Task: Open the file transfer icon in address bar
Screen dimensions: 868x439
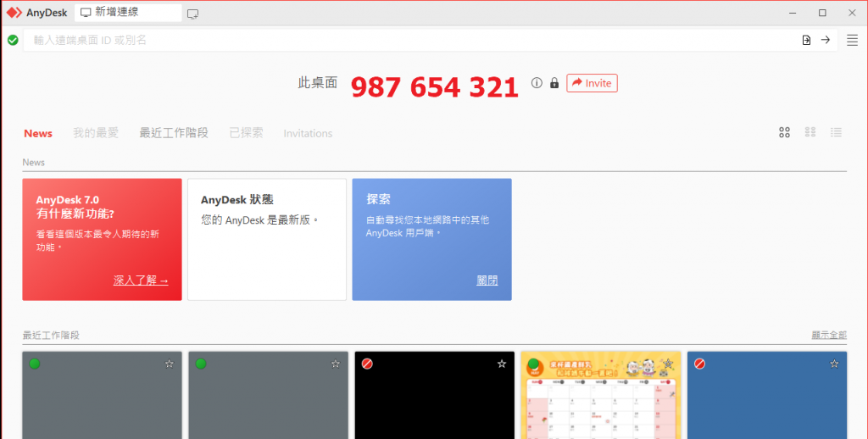Action: (x=807, y=40)
